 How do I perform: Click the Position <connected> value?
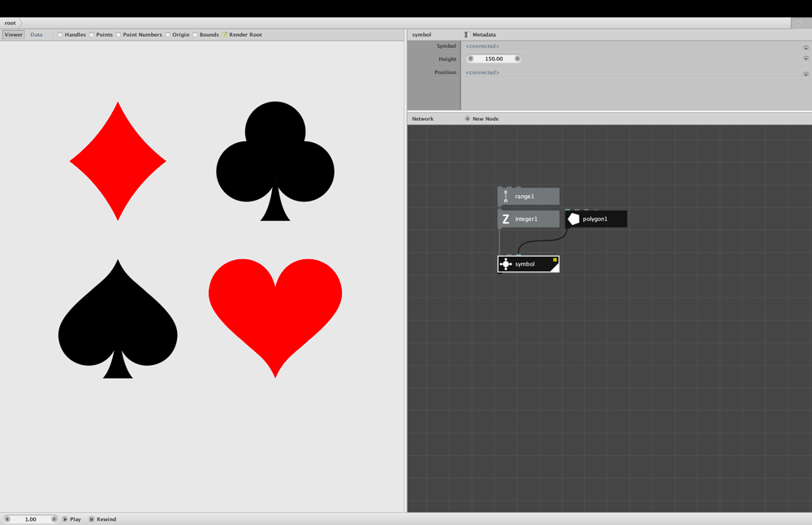482,72
